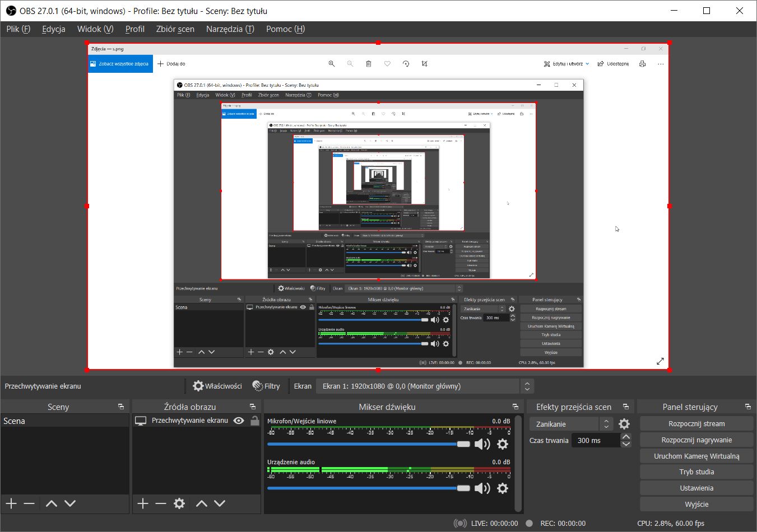Open the Narzędzia (T) menu

click(x=230, y=29)
